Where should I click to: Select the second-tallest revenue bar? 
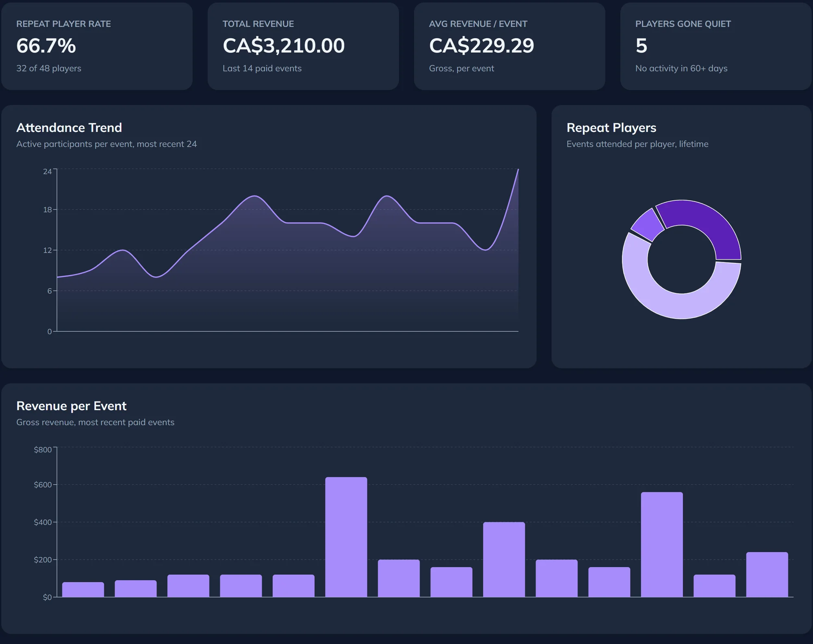coord(662,544)
